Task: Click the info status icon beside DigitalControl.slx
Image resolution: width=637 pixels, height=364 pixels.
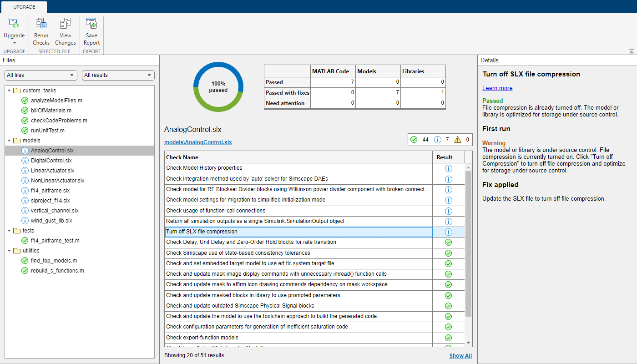Action: [x=25, y=160]
